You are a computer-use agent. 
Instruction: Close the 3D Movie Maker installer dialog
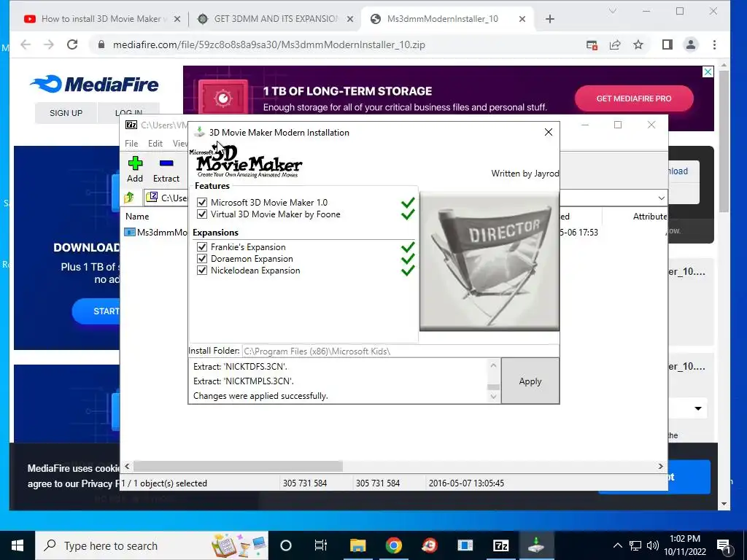[549, 132]
